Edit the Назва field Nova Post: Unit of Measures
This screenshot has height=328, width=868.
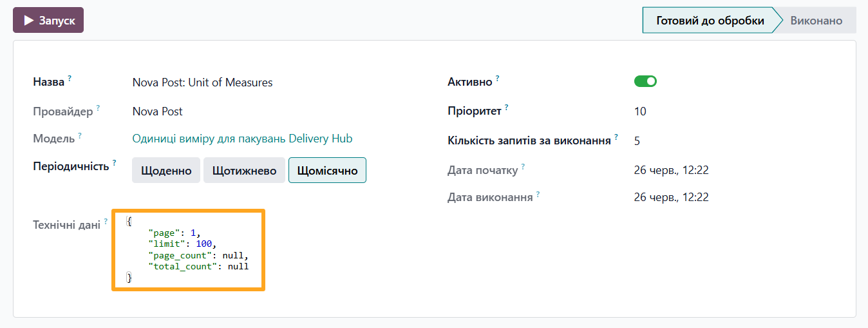202,82
